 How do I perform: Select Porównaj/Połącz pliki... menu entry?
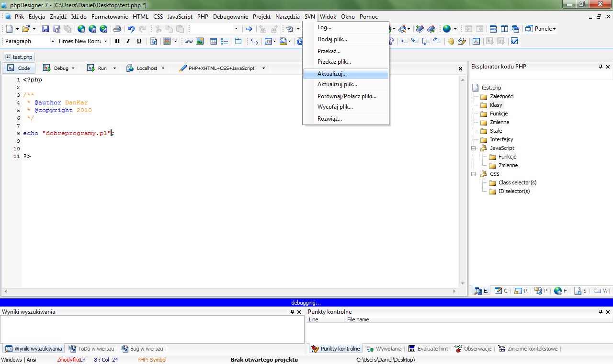pyautogui.click(x=345, y=96)
